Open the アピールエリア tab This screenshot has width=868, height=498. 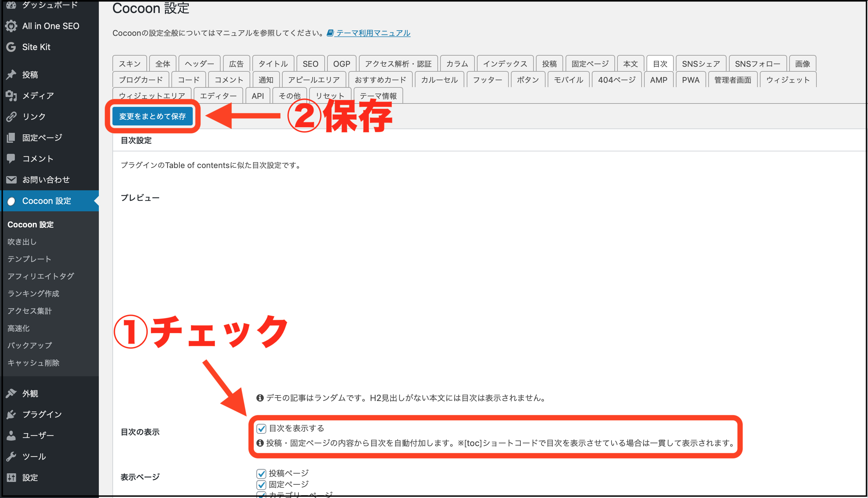(x=314, y=80)
